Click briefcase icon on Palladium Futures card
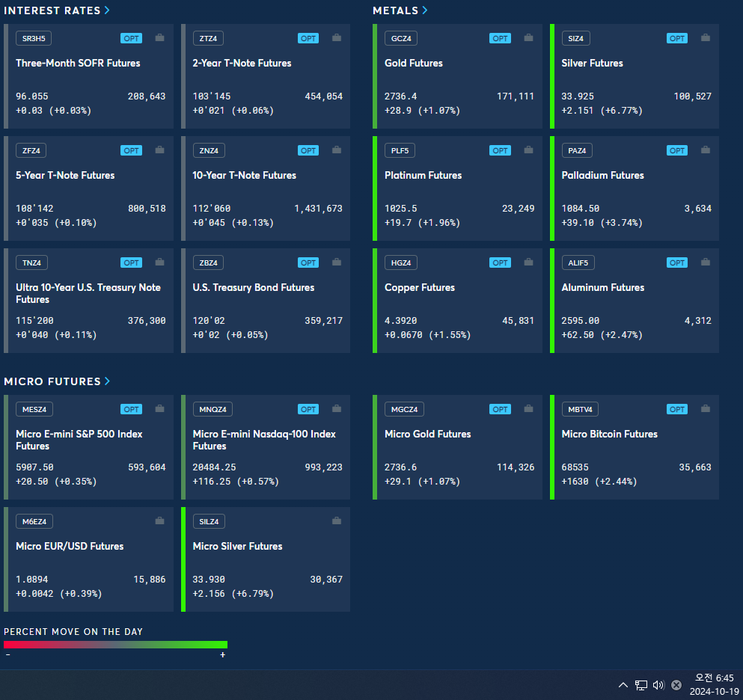 pos(706,150)
